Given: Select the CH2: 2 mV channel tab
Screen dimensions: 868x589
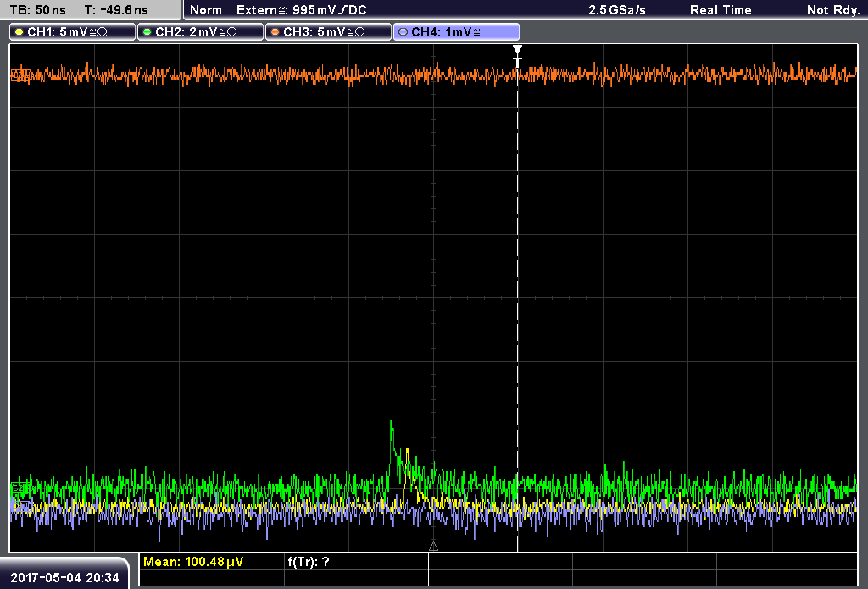Looking at the screenshot, I should click(200, 32).
